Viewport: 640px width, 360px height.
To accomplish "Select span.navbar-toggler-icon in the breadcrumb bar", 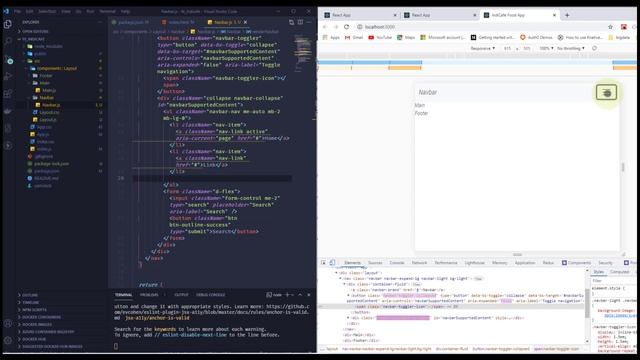I will (x=556, y=349).
